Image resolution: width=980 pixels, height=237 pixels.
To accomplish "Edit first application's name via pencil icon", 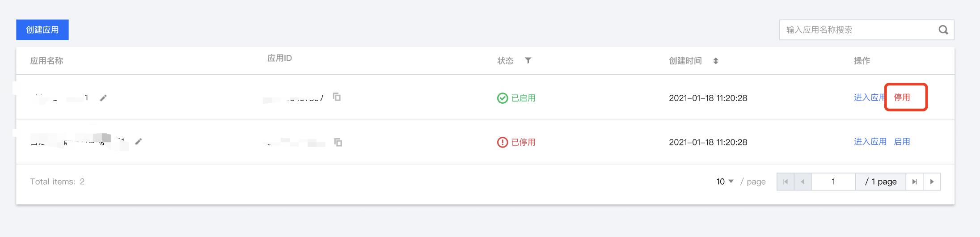I will tap(103, 98).
